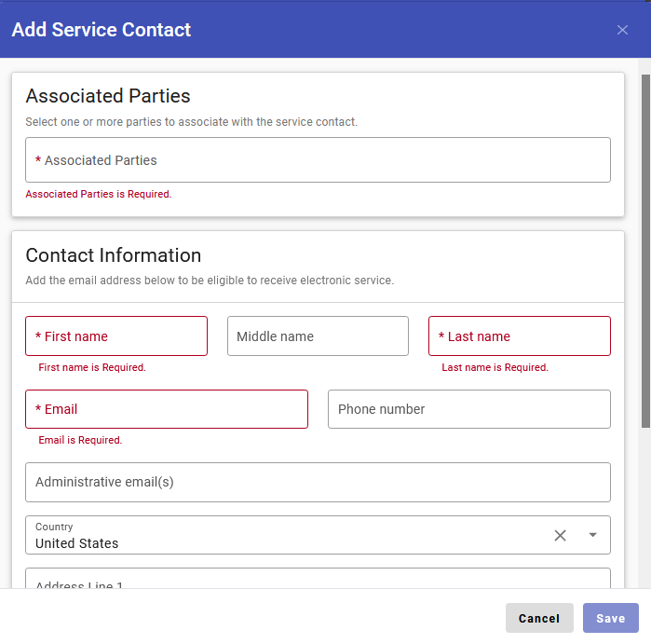Expand the Country dropdown arrow
The image size is (651, 644).
pyautogui.click(x=592, y=535)
